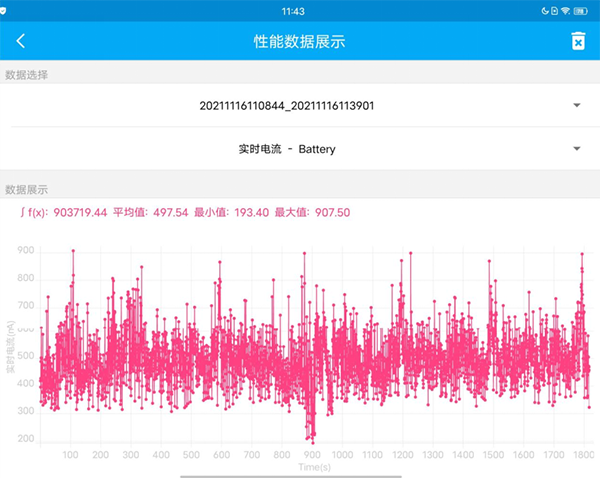Image resolution: width=600 pixels, height=478 pixels.
Task: Expand the data file dropdown arrow
Action: pyautogui.click(x=577, y=105)
